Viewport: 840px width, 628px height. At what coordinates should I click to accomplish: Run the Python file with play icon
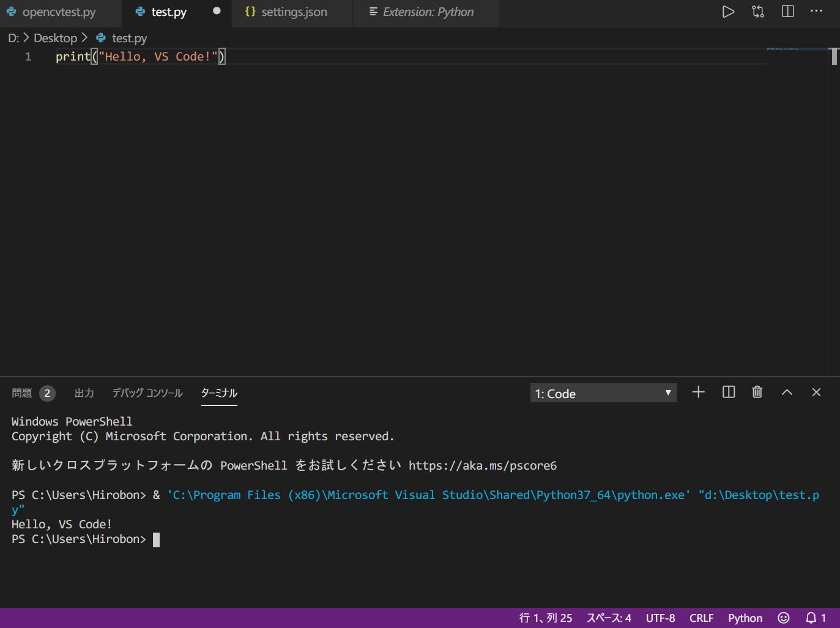click(728, 12)
